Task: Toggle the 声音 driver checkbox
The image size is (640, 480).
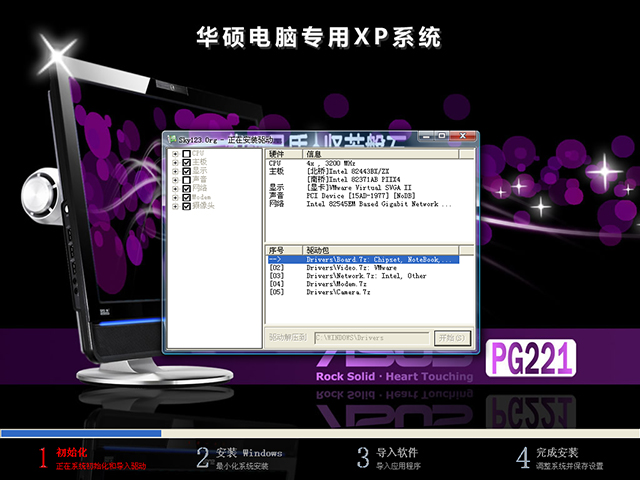Action: [186, 179]
